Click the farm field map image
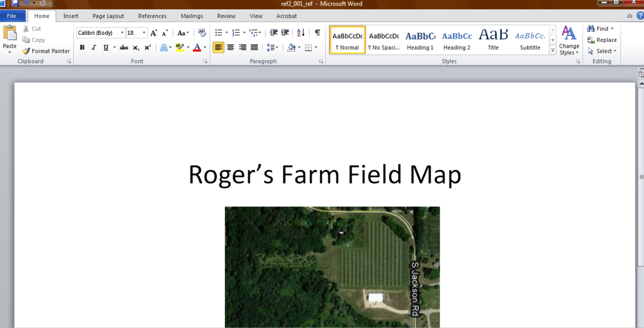Image resolution: width=644 pixels, height=328 pixels. point(332,267)
